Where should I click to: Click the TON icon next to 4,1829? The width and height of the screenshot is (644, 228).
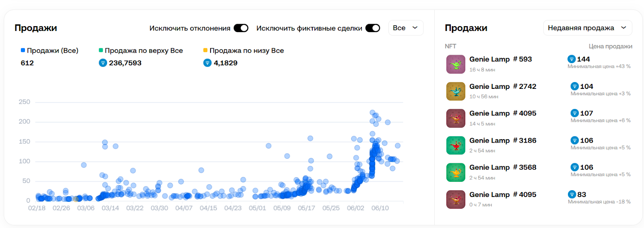[x=207, y=63]
